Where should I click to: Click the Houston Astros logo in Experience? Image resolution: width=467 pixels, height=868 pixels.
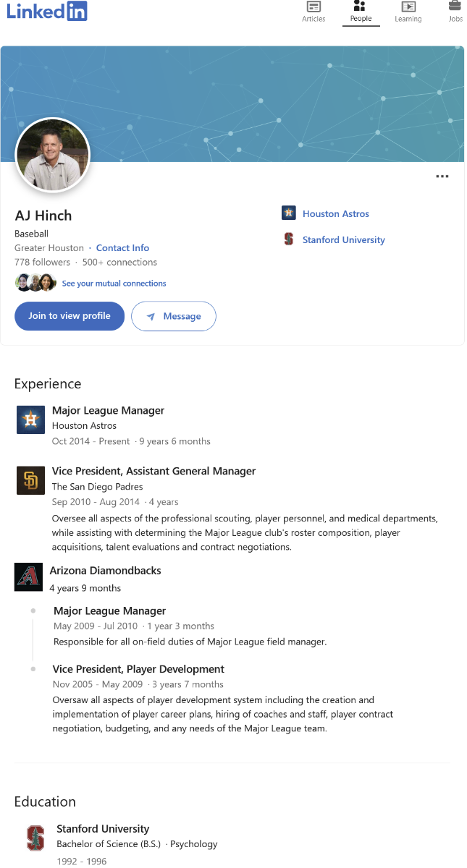point(30,420)
